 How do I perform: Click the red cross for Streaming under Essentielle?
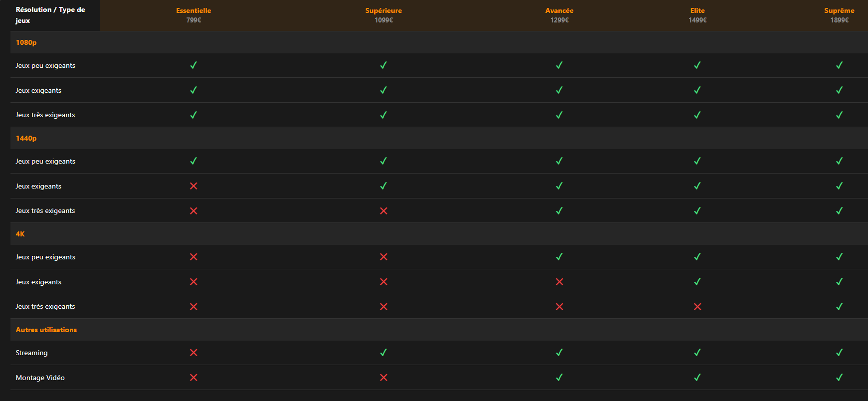click(194, 353)
